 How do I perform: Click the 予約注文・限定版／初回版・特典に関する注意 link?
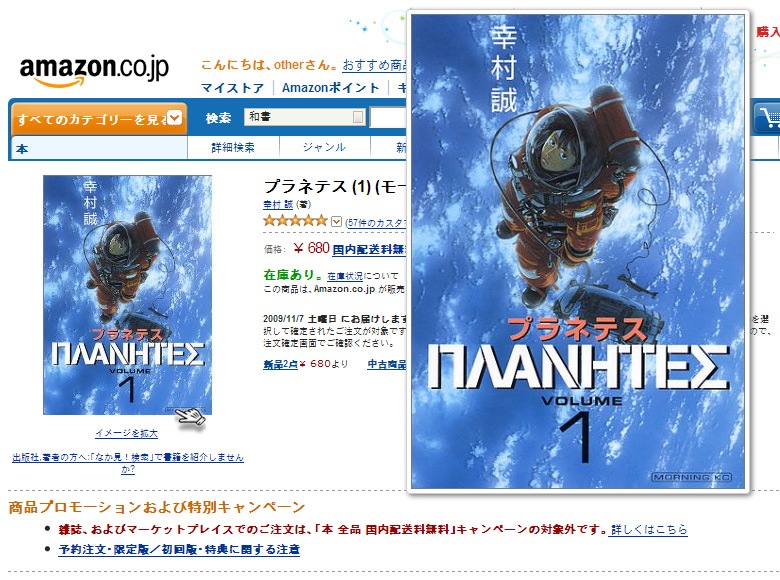click(x=179, y=550)
